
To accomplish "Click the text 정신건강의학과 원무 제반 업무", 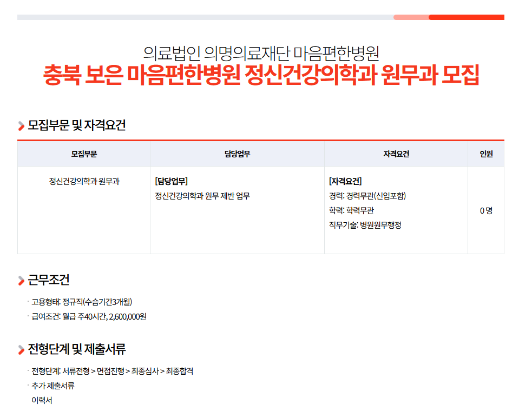I will pos(202,196).
